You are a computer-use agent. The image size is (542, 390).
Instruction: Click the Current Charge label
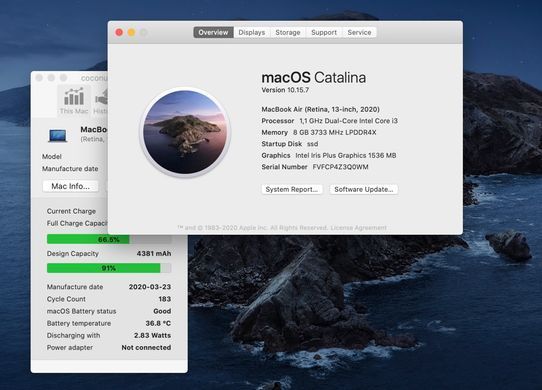[x=71, y=211]
